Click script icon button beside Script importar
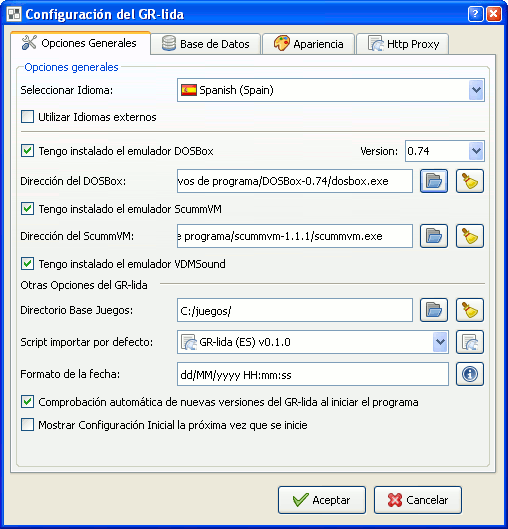The width and height of the screenshot is (508, 529). pos(470,342)
